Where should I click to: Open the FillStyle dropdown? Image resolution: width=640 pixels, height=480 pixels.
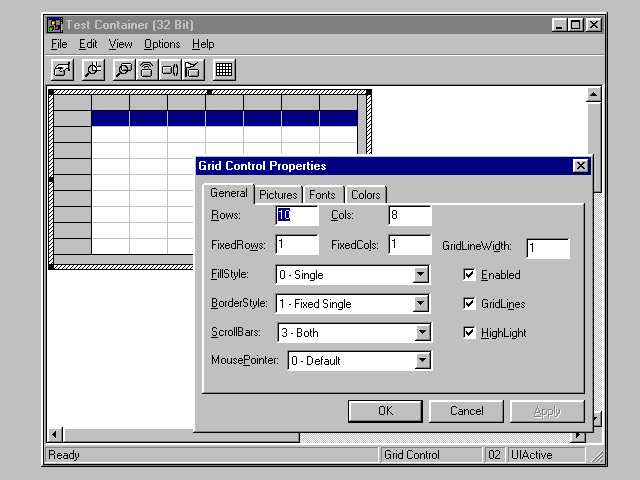422,275
